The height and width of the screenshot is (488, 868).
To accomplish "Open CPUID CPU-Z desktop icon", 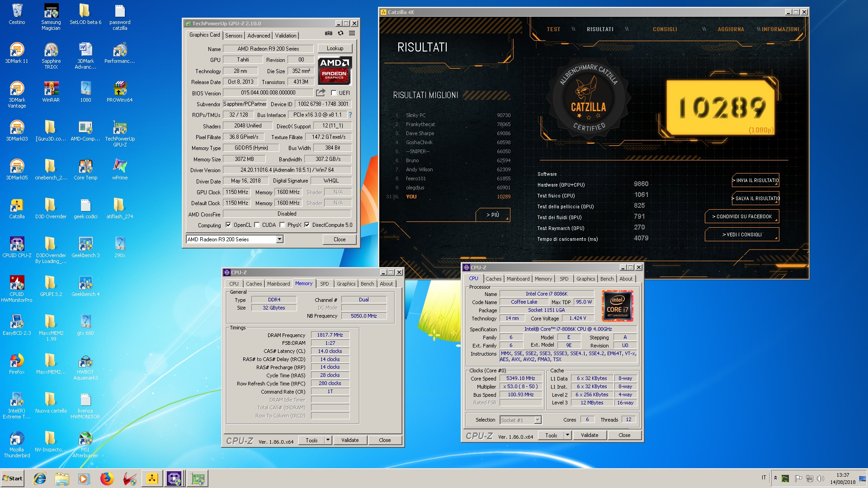I will click(x=17, y=247).
